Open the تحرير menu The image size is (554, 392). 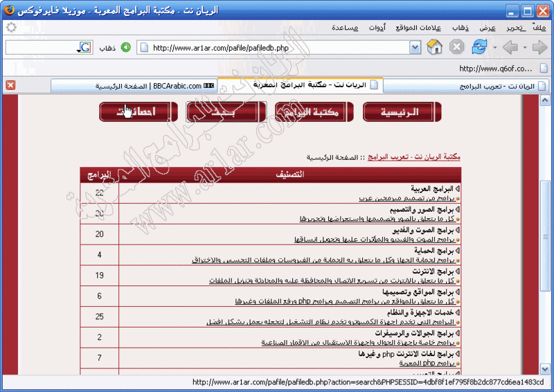tap(516, 28)
